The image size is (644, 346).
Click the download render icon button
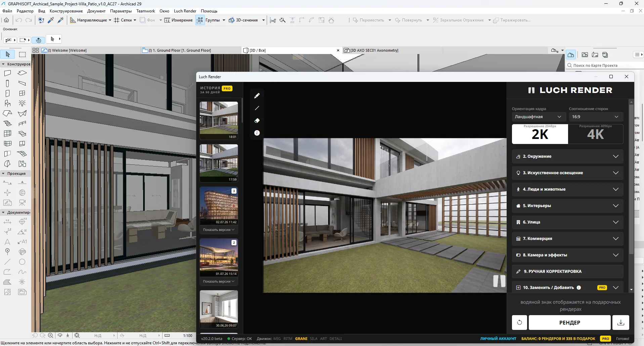pyautogui.click(x=621, y=323)
